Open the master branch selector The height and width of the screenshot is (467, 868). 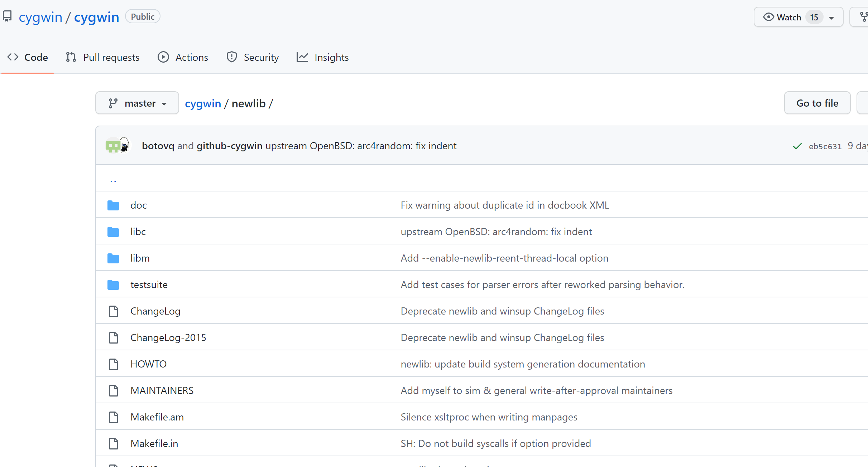click(137, 103)
